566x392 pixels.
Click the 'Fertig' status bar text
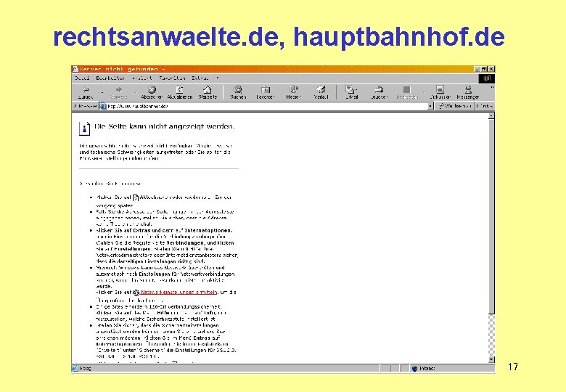point(85,369)
